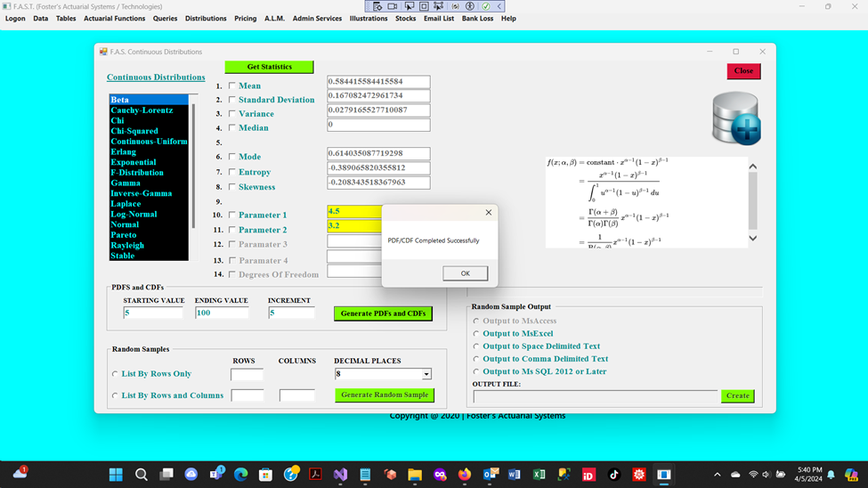Check the Mean checkbox
Viewport: 868px width, 488px height.
[x=232, y=86]
